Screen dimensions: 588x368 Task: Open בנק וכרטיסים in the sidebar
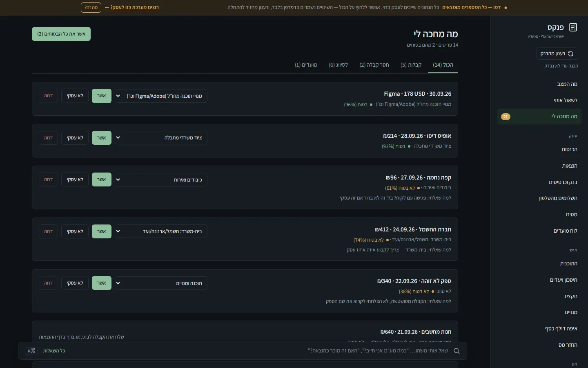(x=539, y=182)
